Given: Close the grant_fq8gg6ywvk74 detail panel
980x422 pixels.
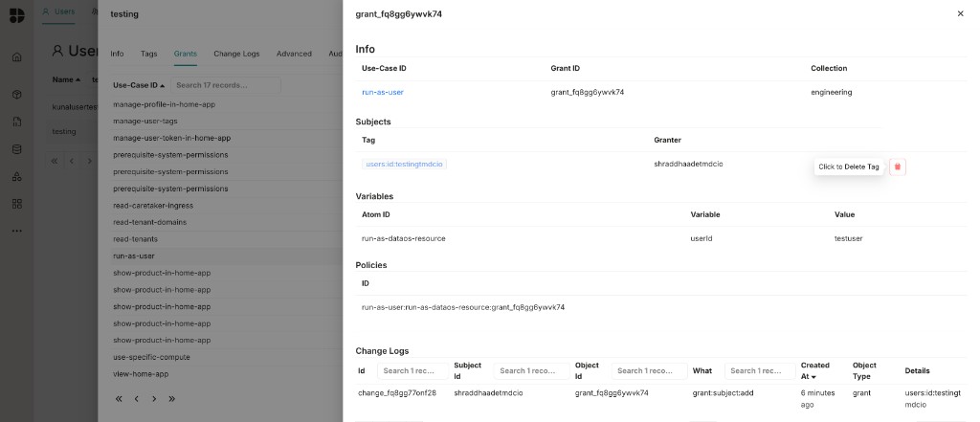Looking at the screenshot, I should click(961, 13).
